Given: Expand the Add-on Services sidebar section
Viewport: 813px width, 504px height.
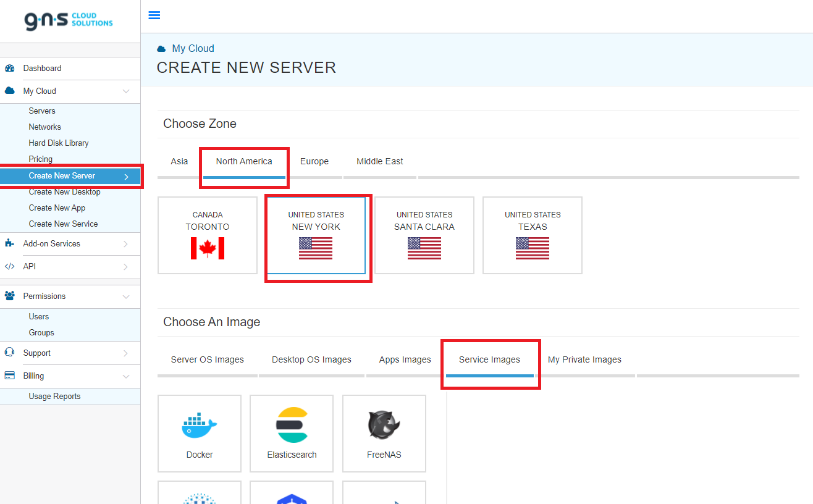Looking at the screenshot, I should click(x=126, y=244).
